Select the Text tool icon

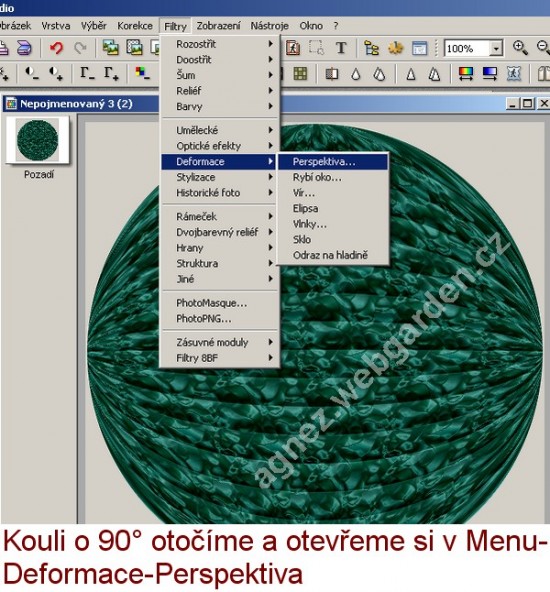pyautogui.click(x=341, y=48)
